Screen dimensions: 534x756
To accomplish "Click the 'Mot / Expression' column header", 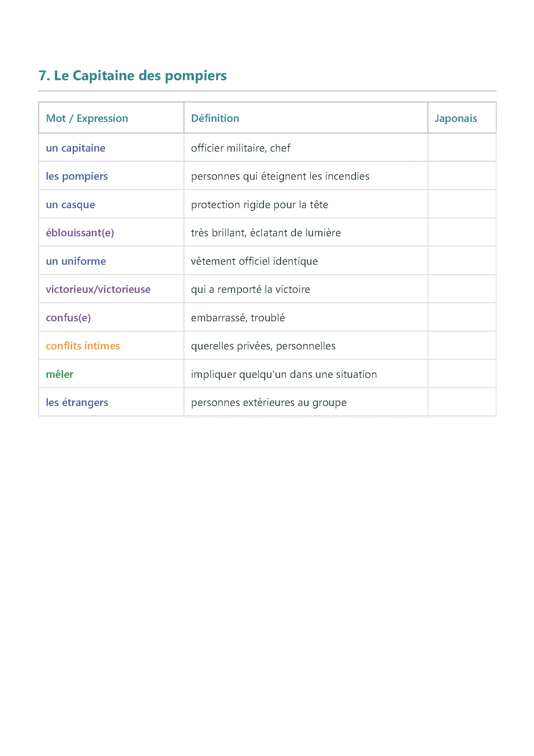I will click(x=87, y=118).
